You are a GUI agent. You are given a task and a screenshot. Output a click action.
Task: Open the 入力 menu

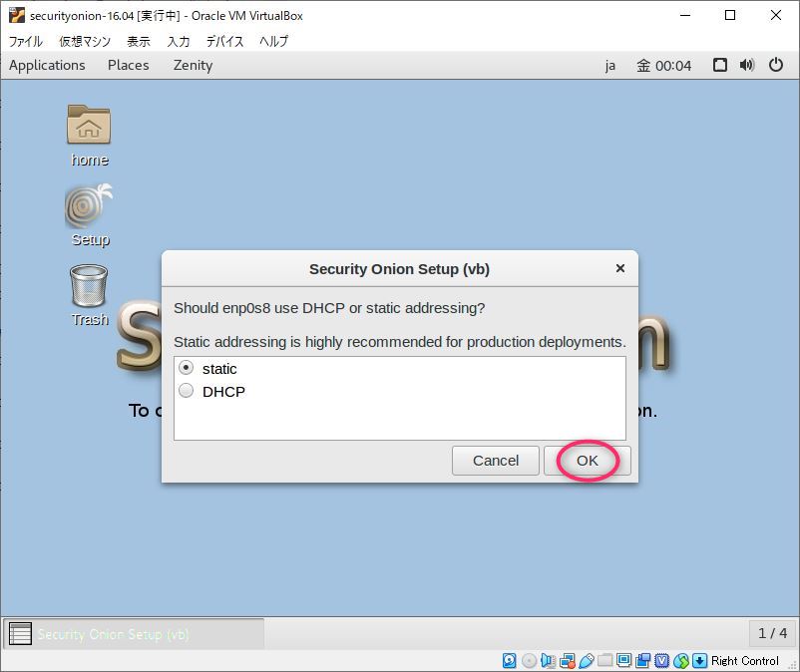tap(179, 41)
